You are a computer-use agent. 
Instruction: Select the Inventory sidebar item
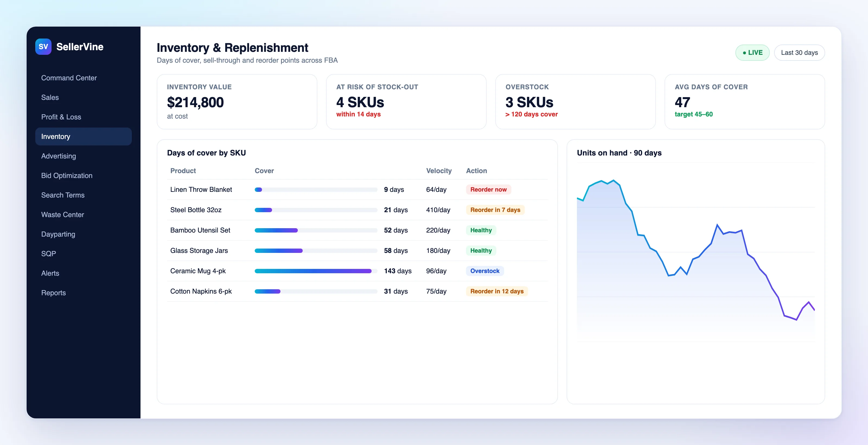coord(83,136)
